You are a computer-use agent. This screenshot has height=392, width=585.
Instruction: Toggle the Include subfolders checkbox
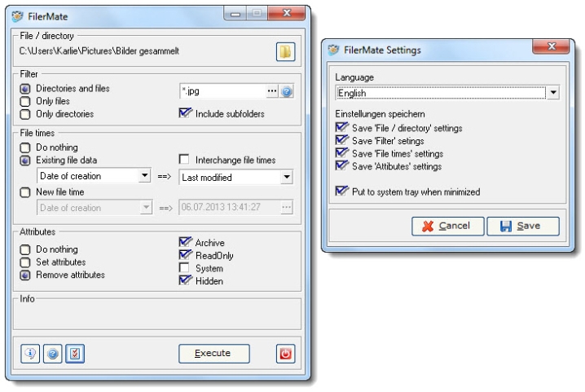tap(185, 114)
